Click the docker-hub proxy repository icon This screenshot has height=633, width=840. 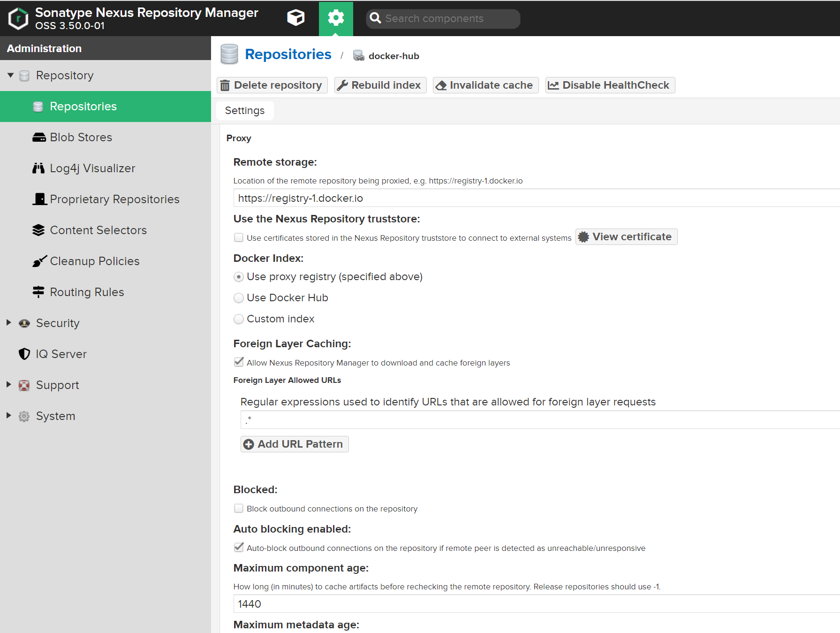(359, 56)
